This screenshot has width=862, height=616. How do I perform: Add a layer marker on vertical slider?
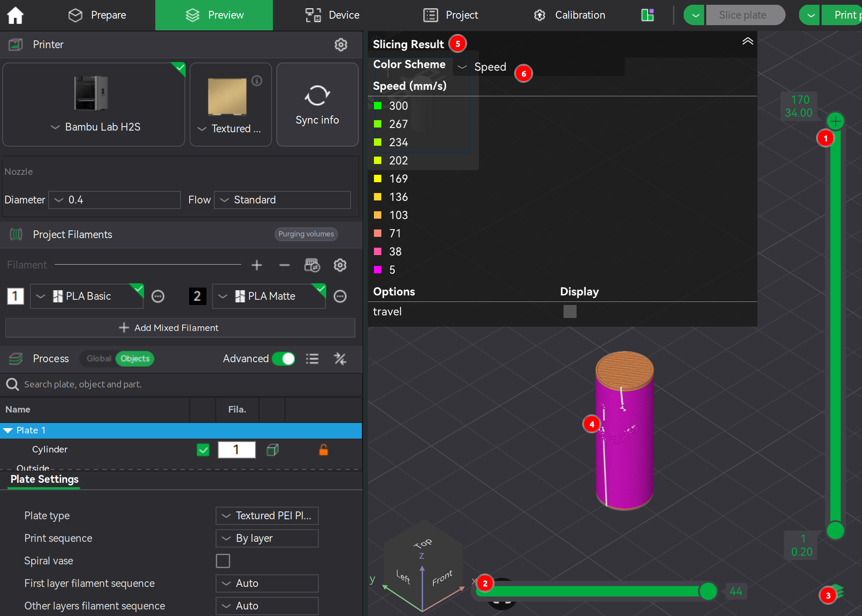pyautogui.click(x=836, y=121)
